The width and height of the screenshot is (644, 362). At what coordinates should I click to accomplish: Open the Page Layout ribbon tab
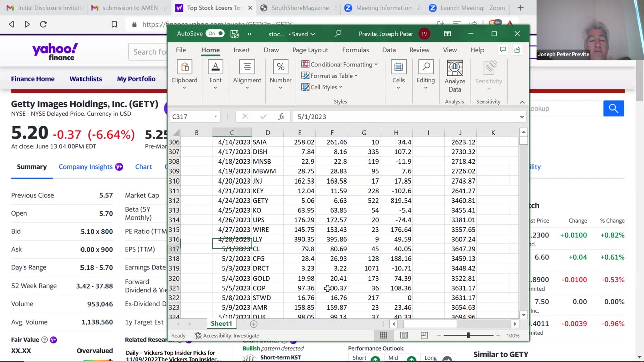pos(310,50)
